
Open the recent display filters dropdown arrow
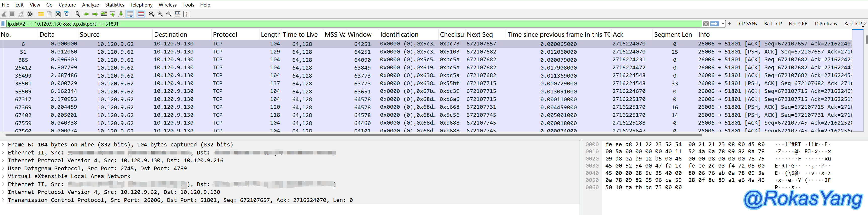[723, 24]
